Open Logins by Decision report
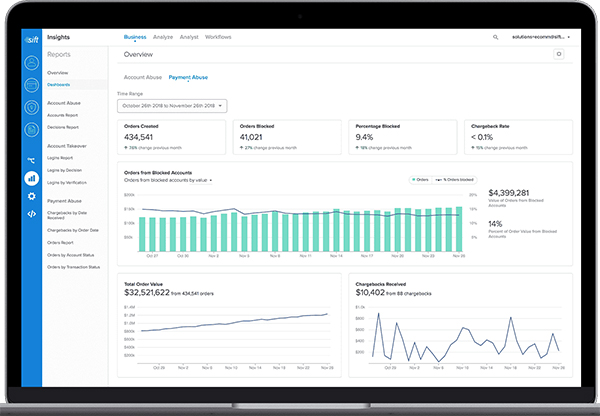 (x=64, y=170)
